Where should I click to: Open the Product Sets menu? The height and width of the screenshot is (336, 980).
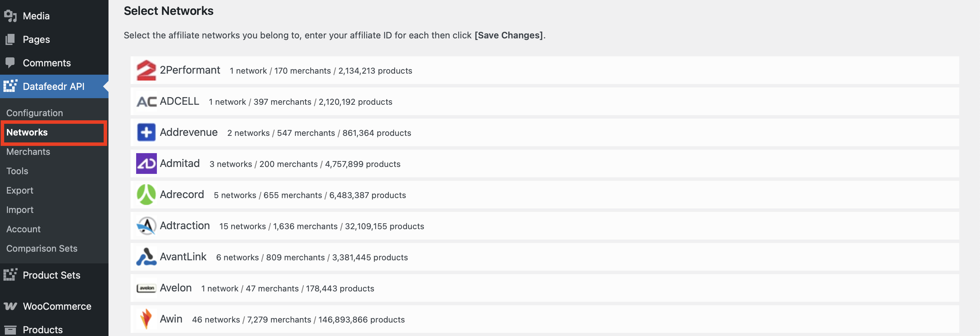(x=51, y=275)
